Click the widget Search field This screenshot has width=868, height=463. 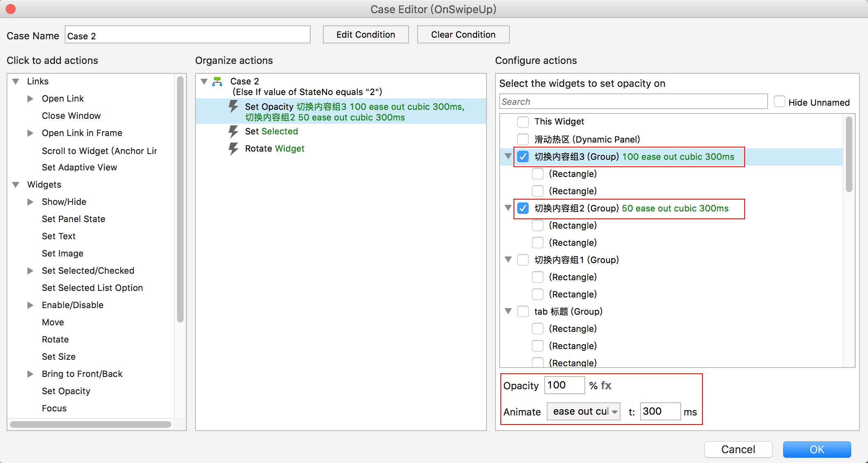pos(633,102)
